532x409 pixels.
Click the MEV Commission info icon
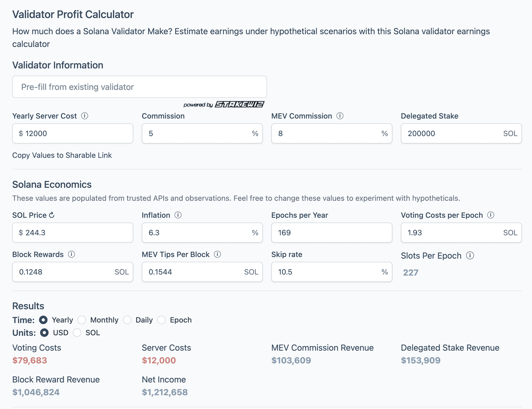(340, 116)
